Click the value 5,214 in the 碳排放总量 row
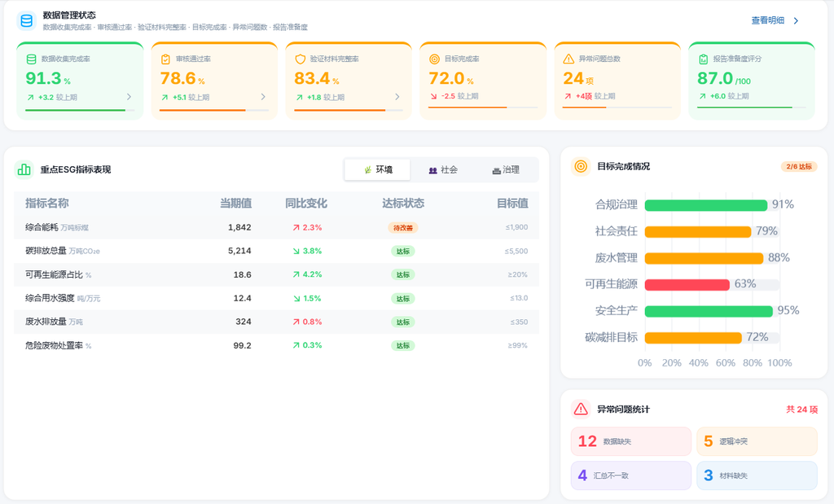This screenshot has width=834, height=504. coord(239,251)
